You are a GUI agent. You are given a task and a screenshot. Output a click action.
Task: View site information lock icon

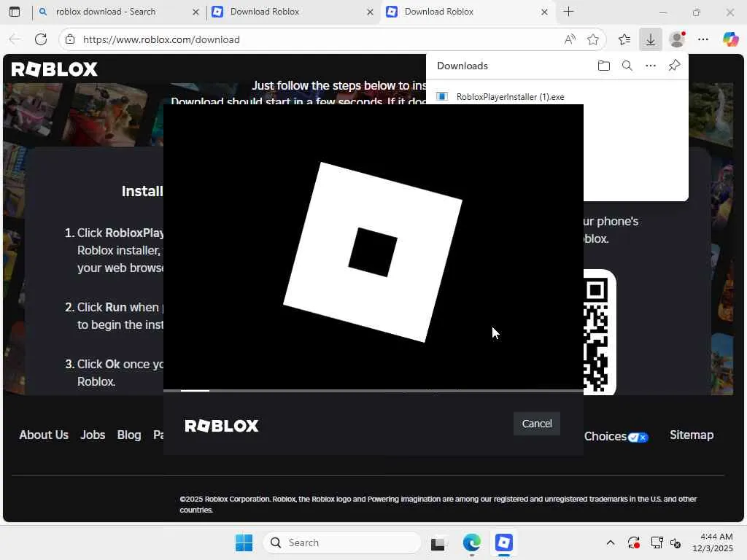click(x=70, y=39)
